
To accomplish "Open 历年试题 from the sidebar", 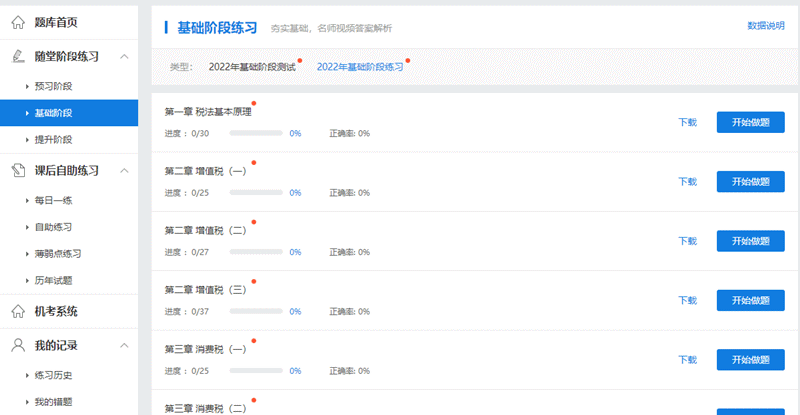I will 53,280.
